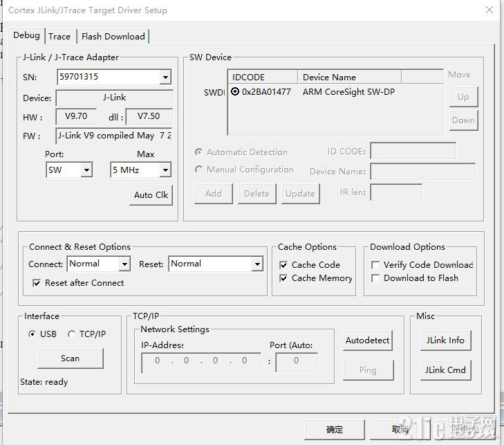Close the Target Driver Setup dialog
Screen dimensions: 504x445
(x=489, y=10)
